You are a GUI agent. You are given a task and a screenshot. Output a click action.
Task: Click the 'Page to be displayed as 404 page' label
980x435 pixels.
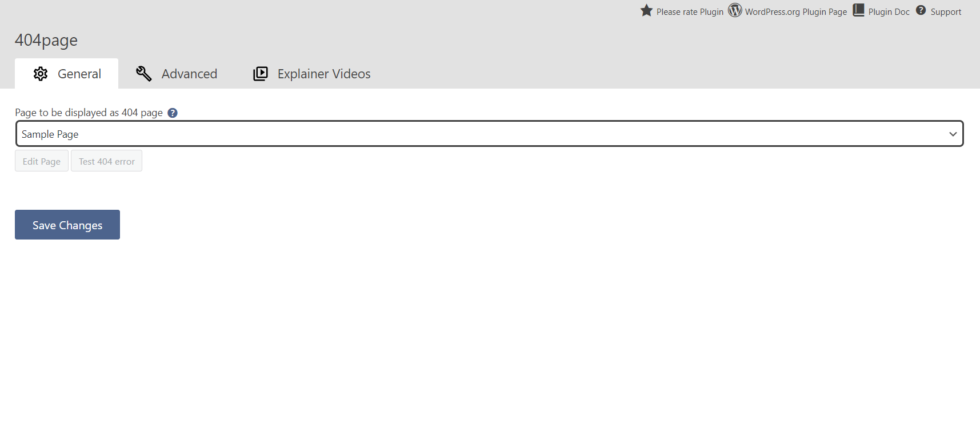click(89, 113)
